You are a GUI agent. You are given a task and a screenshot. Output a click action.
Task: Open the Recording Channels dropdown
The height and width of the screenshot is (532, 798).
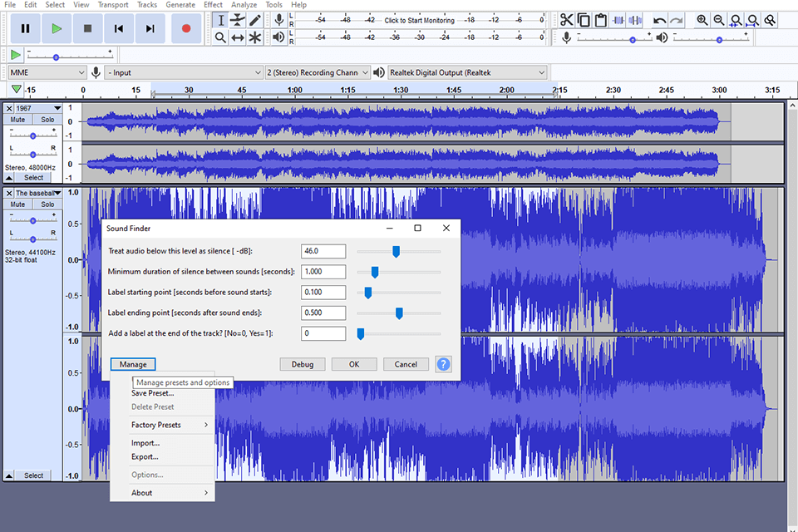point(316,72)
